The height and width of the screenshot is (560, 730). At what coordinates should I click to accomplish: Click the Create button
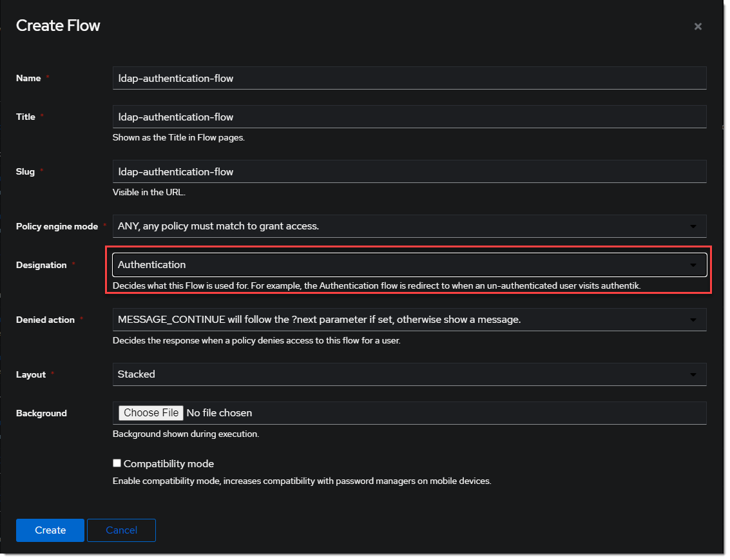point(50,530)
